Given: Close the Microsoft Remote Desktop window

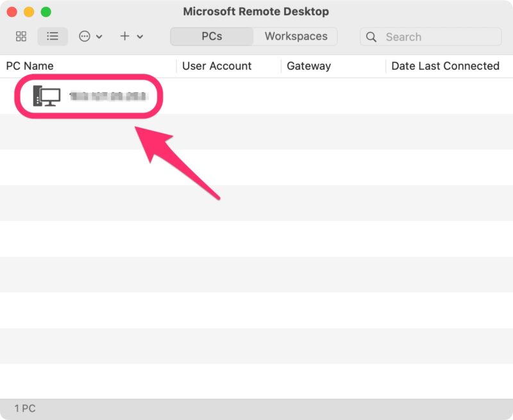Looking at the screenshot, I should [12, 12].
